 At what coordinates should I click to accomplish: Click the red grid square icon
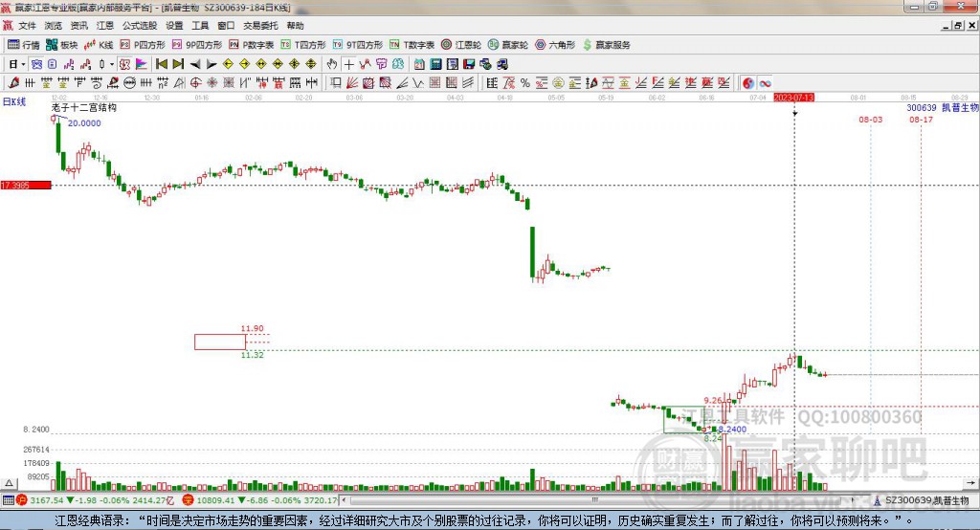click(x=434, y=83)
